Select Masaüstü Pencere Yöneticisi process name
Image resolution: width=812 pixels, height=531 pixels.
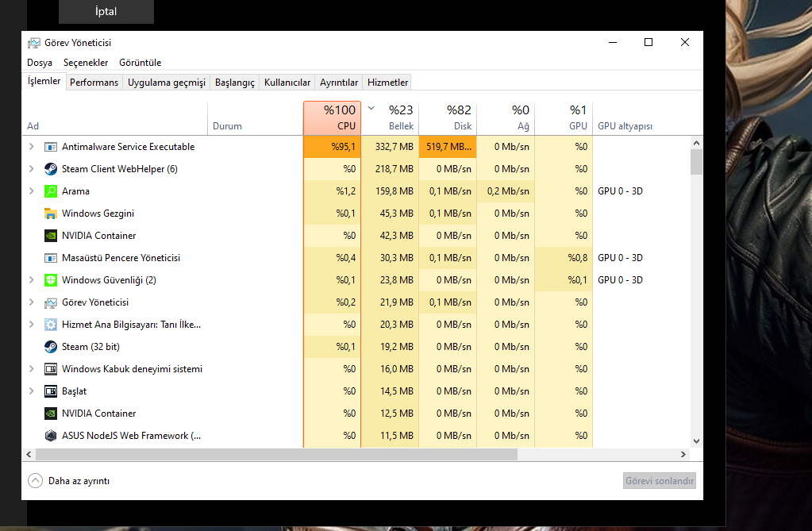121,258
